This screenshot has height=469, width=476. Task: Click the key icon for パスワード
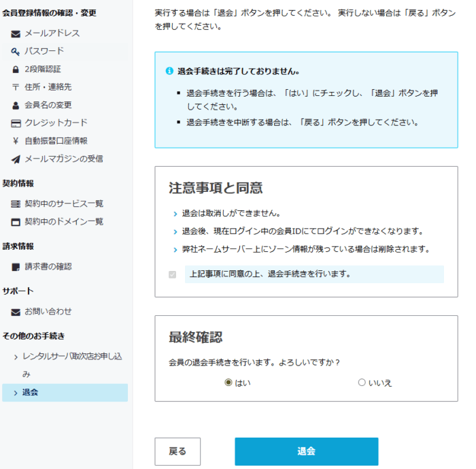point(16,51)
